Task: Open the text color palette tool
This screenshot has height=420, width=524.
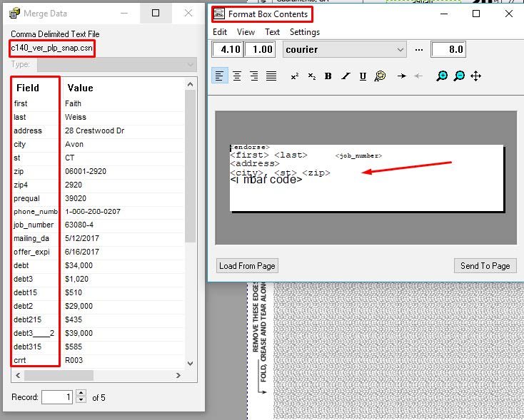Action: click(380, 76)
